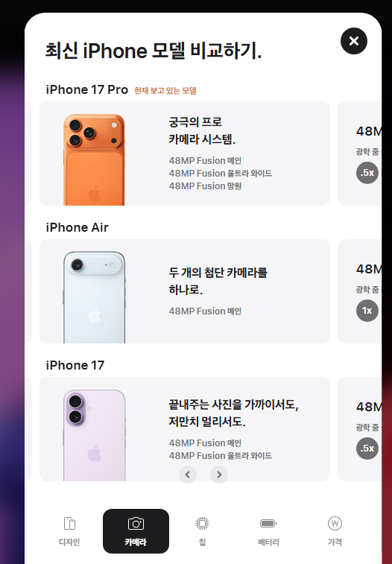
Task: Switch to the 디자인 tab
Action: (69, 531)
